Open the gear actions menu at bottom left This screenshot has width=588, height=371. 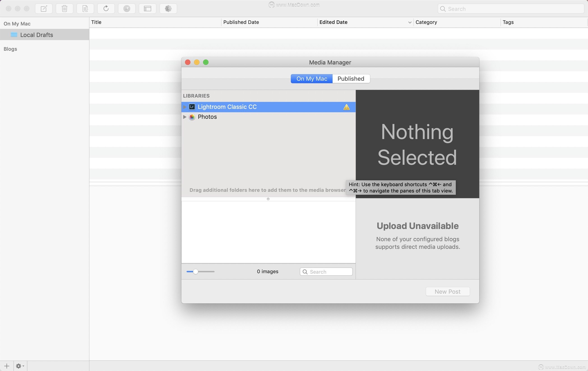[x=20, y=366]
